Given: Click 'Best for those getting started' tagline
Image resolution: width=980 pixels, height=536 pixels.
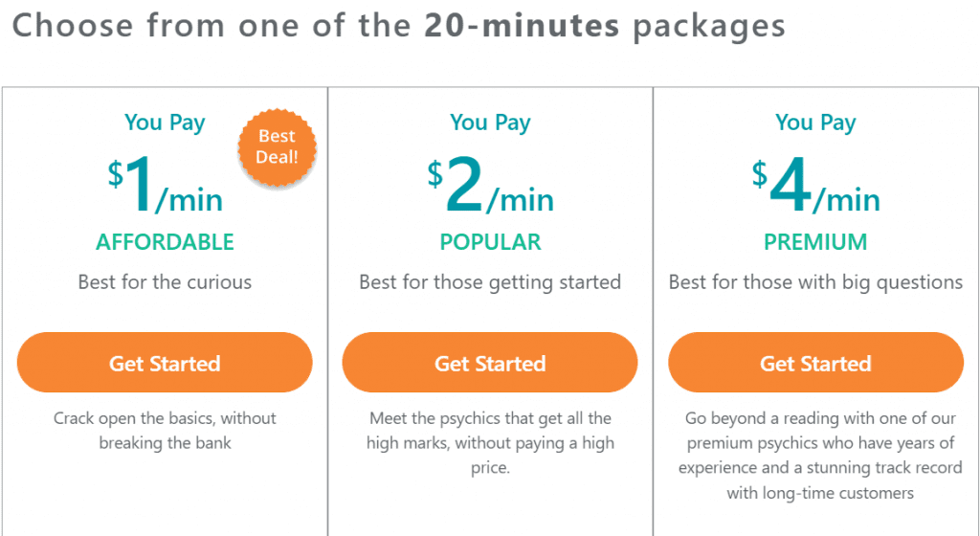Looking at the screenshot, I should coord(490,282).
